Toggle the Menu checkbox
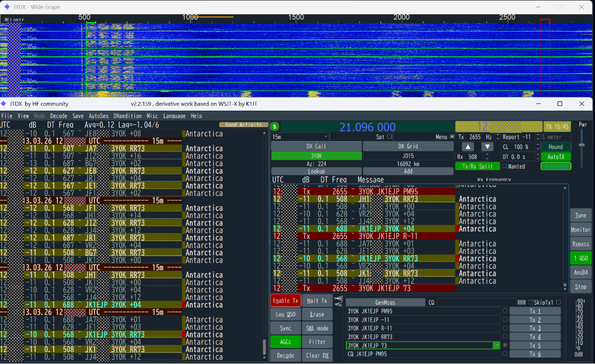 (x=452, y=136)
